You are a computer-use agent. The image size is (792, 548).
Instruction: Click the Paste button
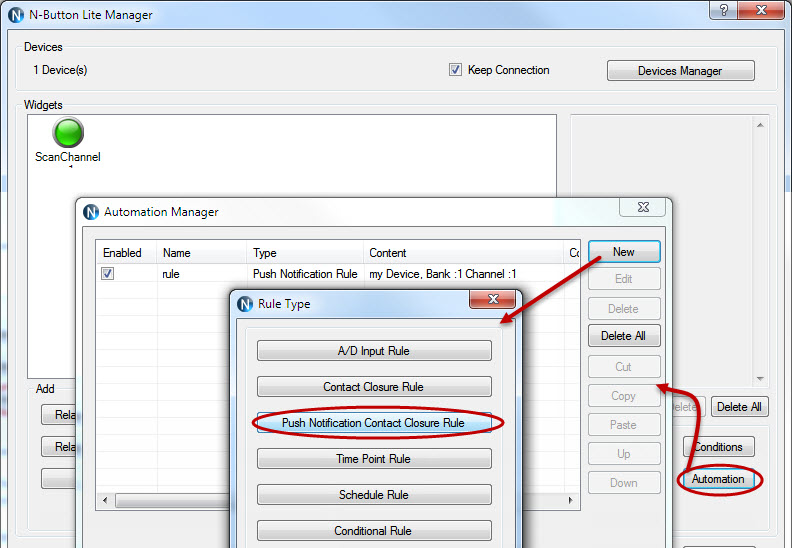[x=624, y=425]
